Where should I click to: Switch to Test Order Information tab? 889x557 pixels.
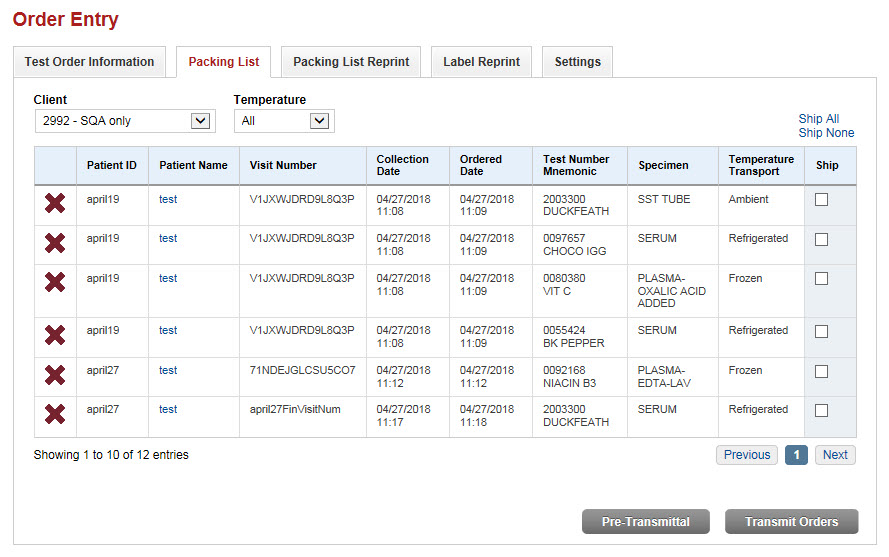[x=89, y=62]
